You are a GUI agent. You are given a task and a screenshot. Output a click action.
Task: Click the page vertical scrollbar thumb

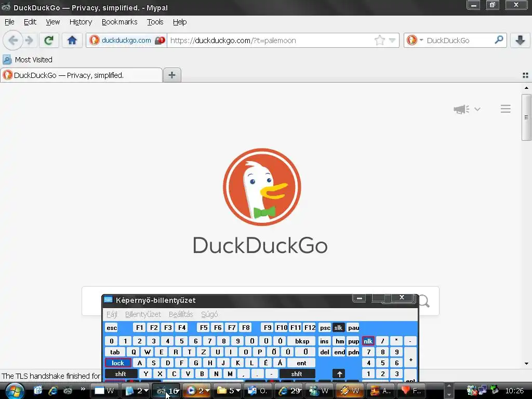(526, 117)
